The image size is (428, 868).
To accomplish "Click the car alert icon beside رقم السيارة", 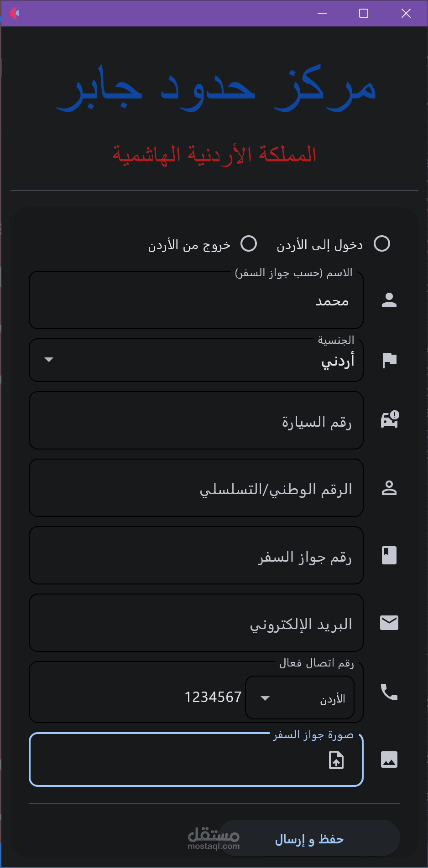I will click(389, 420).
